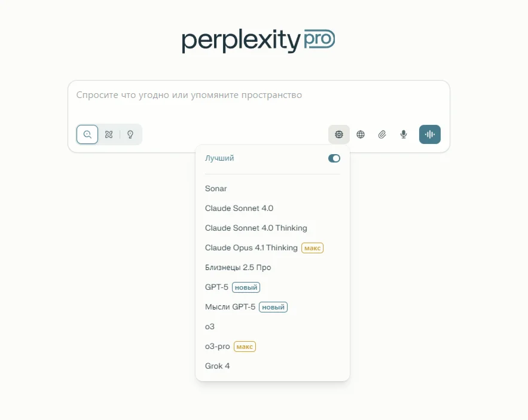This screenshot has height=420, width=528.
Task: Select o3 model from list
Action: pyautogui.click(x=210, y=327)
